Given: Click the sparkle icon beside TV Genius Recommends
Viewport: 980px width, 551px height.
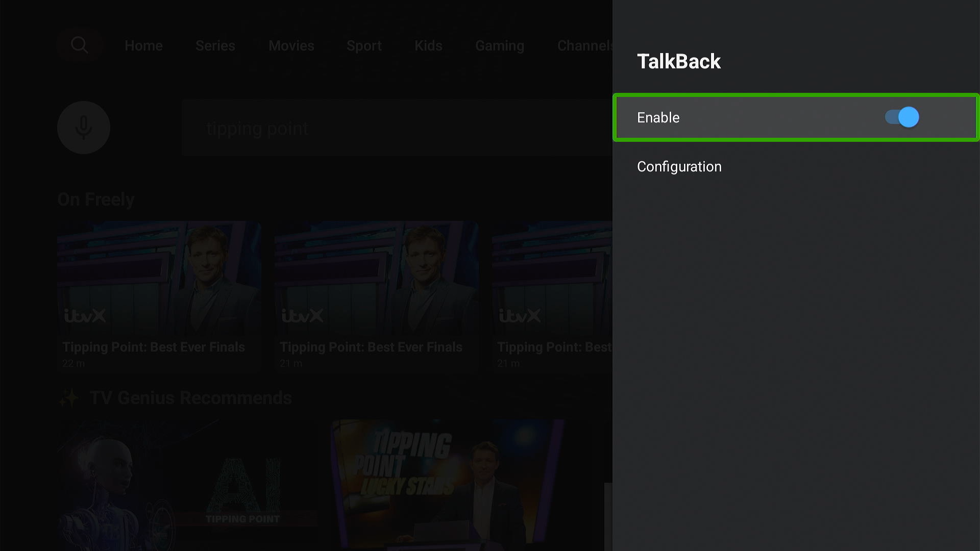Looking at the screenshot, I should [x=68, y=398].
